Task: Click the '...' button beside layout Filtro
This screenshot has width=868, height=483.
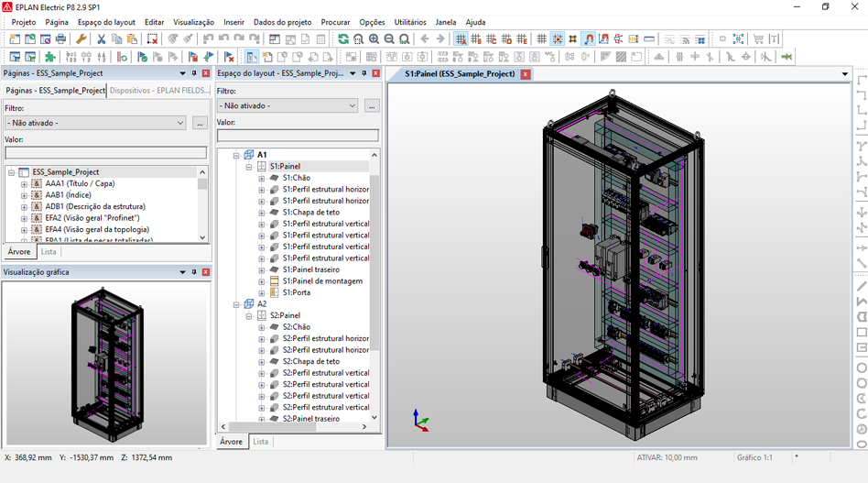Action: [x=372, y=106]
